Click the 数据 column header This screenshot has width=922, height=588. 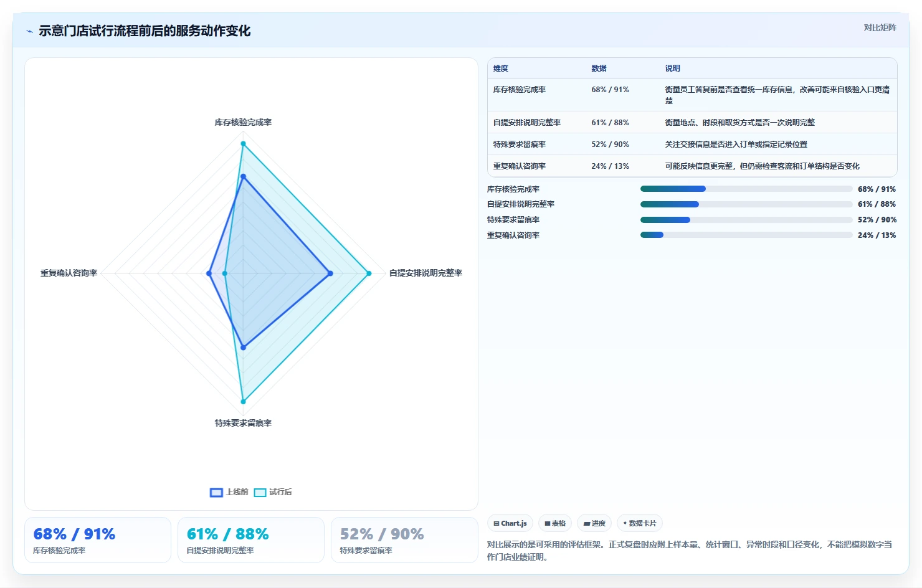click(599, 69)
